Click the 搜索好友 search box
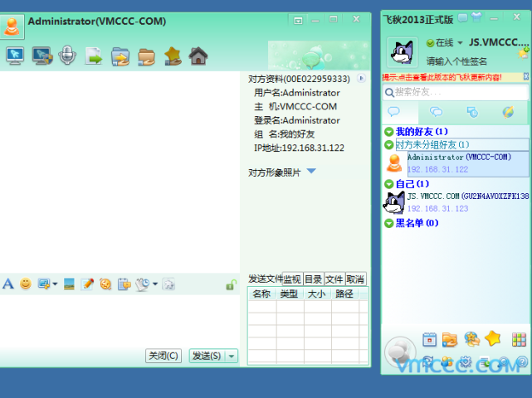 tap(456, 92)
